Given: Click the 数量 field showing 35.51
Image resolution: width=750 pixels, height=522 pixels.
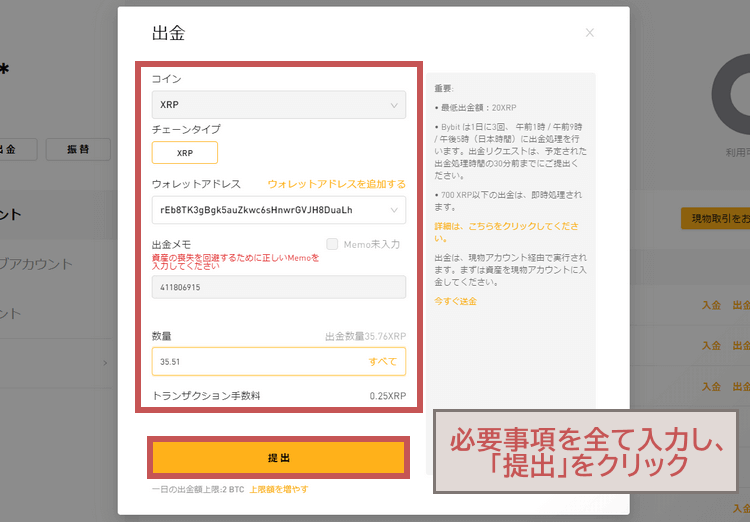Looking at the screenshot, I should tap(279, 362).
